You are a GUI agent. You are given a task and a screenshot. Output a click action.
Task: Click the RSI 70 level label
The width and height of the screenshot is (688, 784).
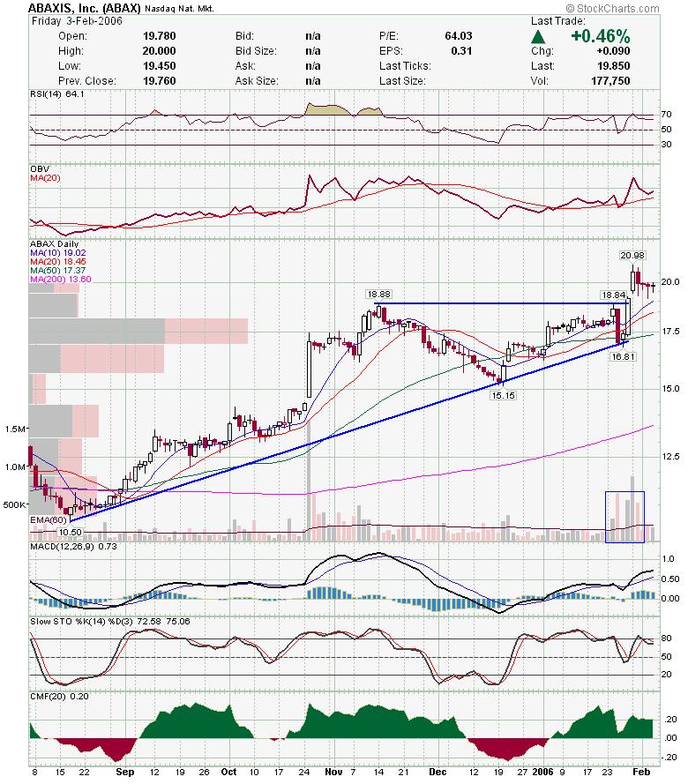tap(667, 115)
